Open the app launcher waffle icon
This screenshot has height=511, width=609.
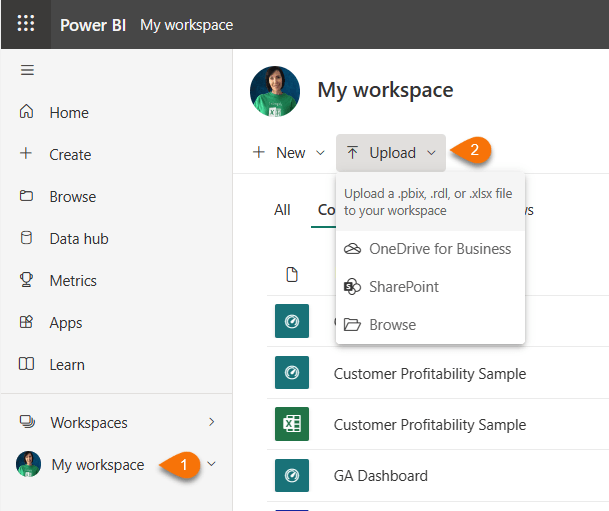[26, 23]
